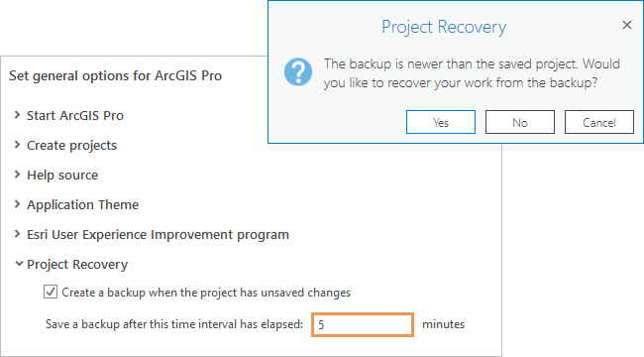Click Yes to recover from backup
This screenshot has height=357, width=644.
coord(441,122)
